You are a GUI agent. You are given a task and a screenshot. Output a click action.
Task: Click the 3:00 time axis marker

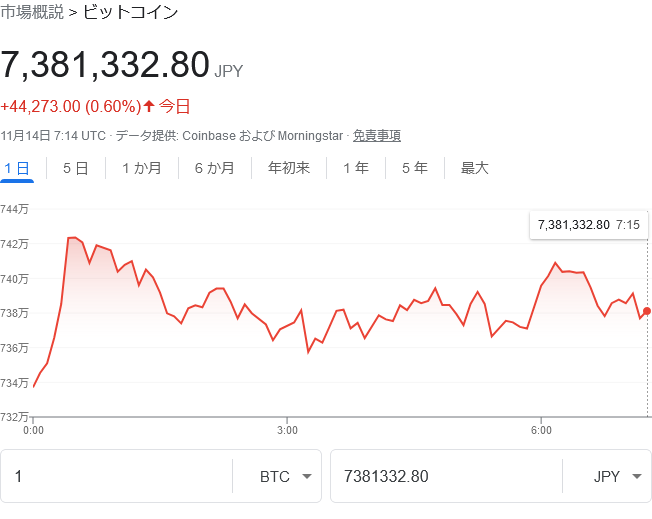[287, 430]
